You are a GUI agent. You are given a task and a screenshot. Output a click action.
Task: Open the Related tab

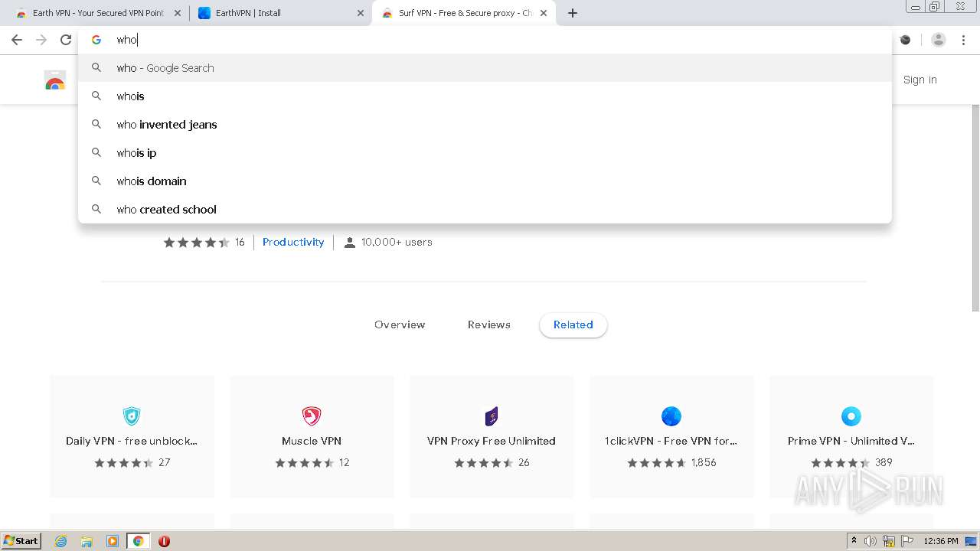click(x=573, y=324)
